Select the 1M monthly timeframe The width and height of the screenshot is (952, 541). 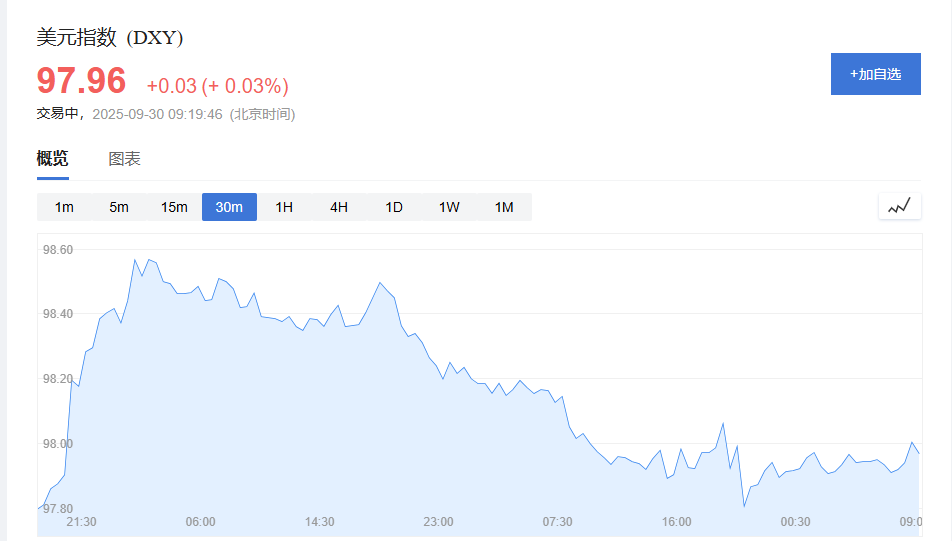coord(504,207)
